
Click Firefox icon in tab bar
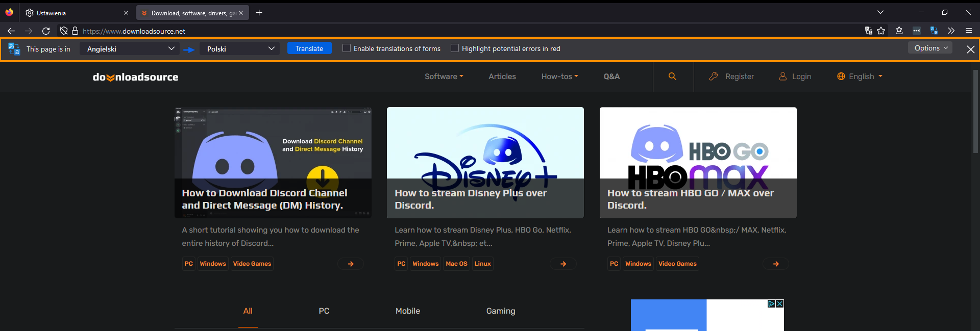click(9, 12)
